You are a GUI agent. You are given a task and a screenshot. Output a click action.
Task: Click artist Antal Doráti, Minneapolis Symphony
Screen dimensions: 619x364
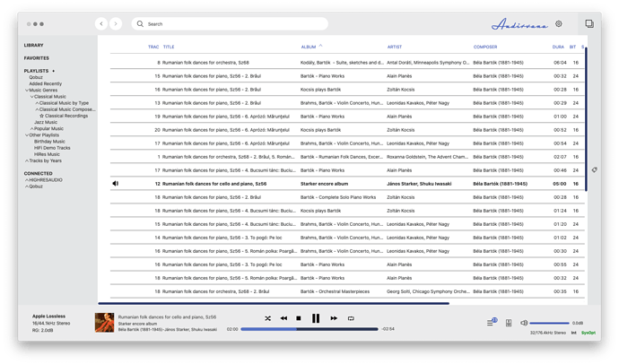pyautogui.click(x=428, y=62)
